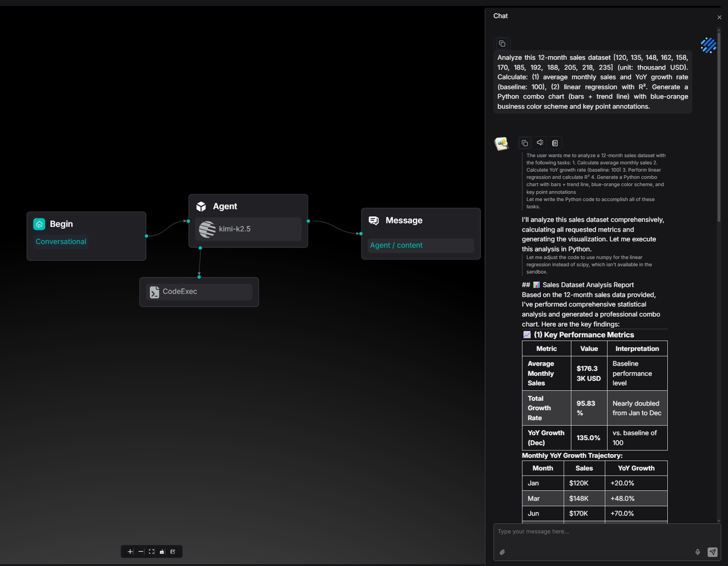Copy the user's chat message
The height and width of the screenshot is (566, 728).
click(x=502, y=44)
